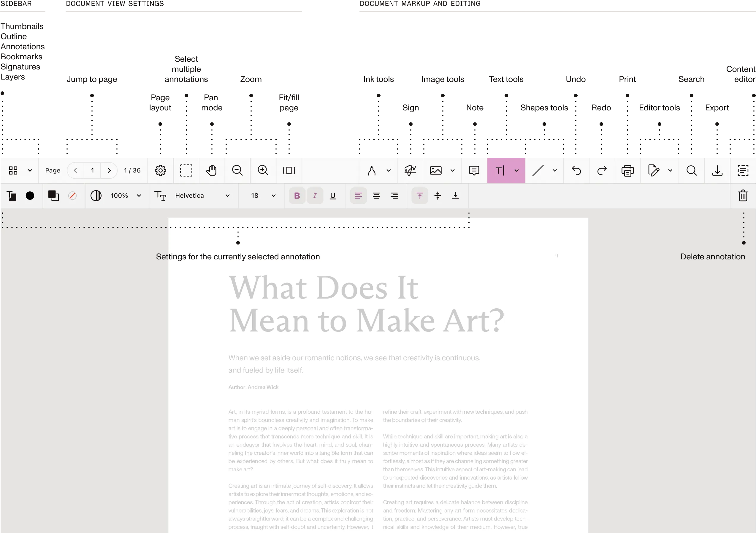The width and height of the screenshot is (756, 533).
Task: Click the opacity half-circle icon
Action: click(96, 196)
